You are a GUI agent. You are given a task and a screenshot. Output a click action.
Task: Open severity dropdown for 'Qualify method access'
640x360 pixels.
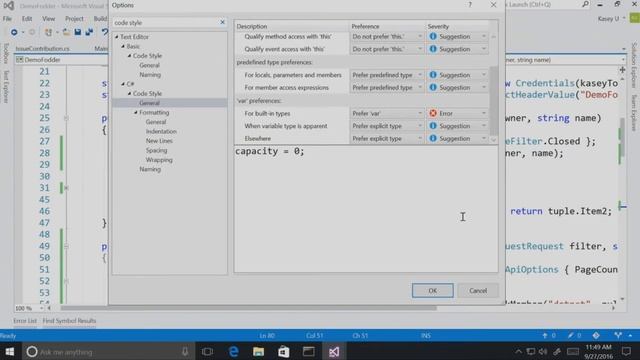458,37
